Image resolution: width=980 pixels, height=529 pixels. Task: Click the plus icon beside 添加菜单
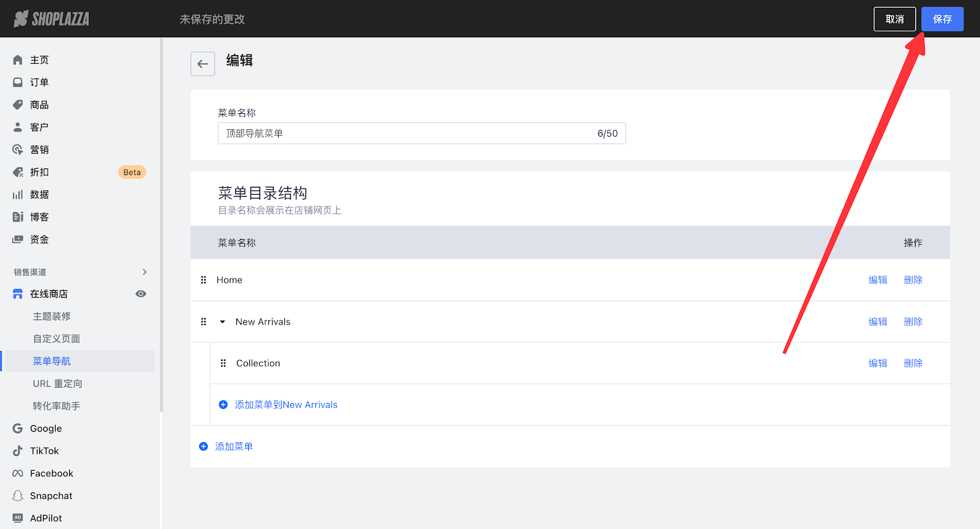click(x=203, y=446)
